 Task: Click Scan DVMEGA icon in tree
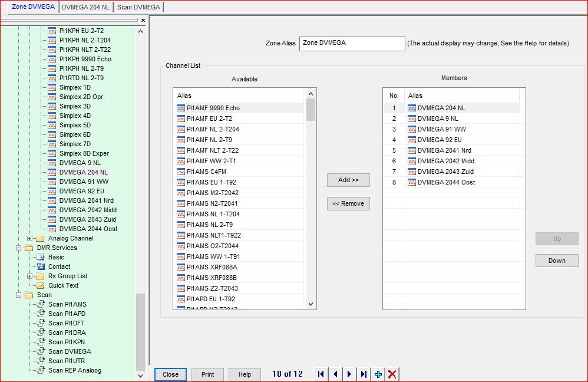[41, 351]
